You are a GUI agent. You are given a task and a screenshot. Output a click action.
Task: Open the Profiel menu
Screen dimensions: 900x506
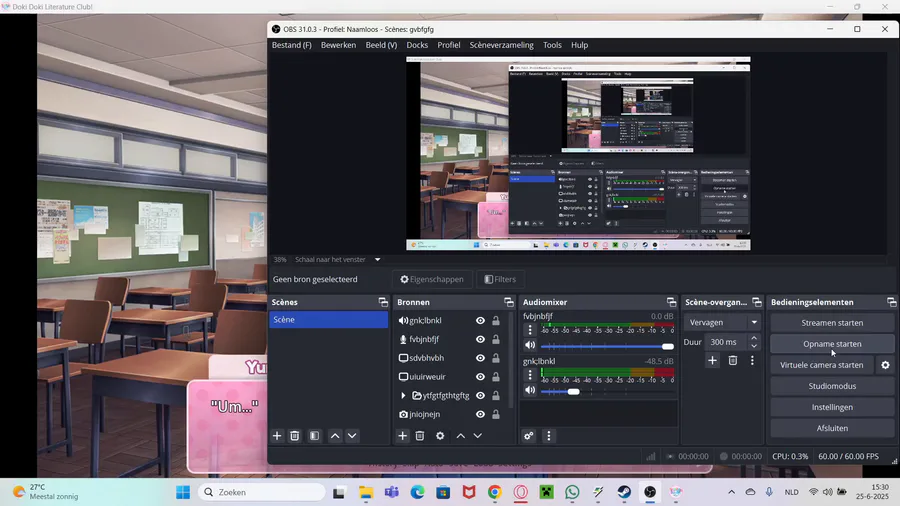point(449,45)
